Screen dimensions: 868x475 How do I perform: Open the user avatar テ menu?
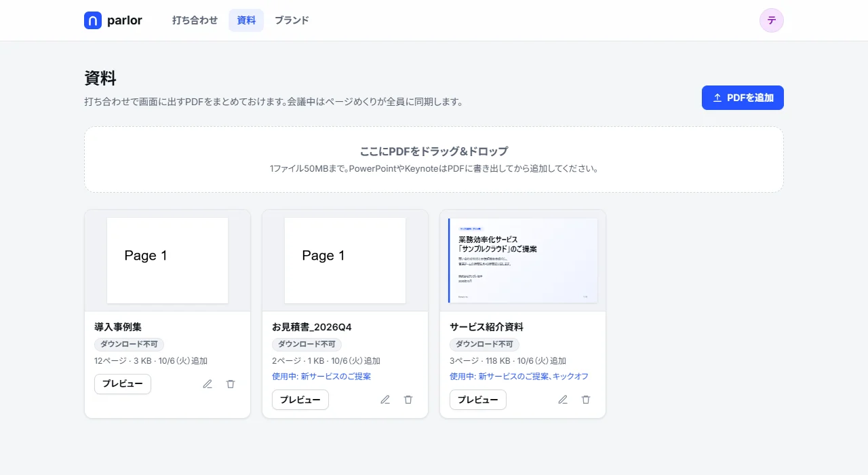(x=772, y=20)
